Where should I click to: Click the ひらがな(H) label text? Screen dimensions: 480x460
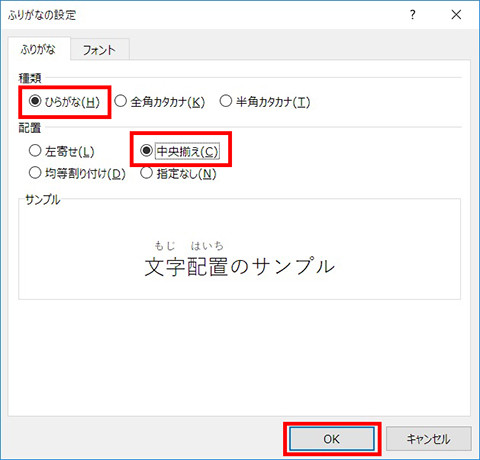(72, 102)
